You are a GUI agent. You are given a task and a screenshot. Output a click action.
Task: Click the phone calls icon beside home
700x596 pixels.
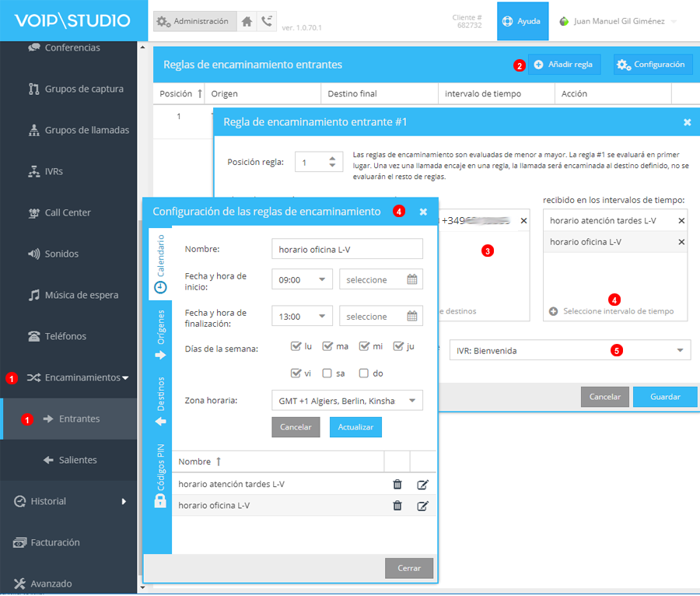[x=266, y=22]
